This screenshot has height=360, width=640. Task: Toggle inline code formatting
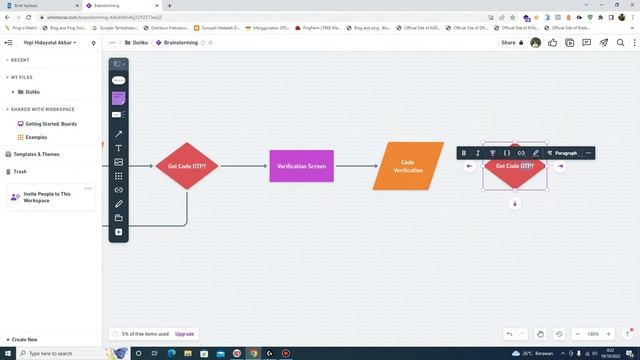[507, 153]
